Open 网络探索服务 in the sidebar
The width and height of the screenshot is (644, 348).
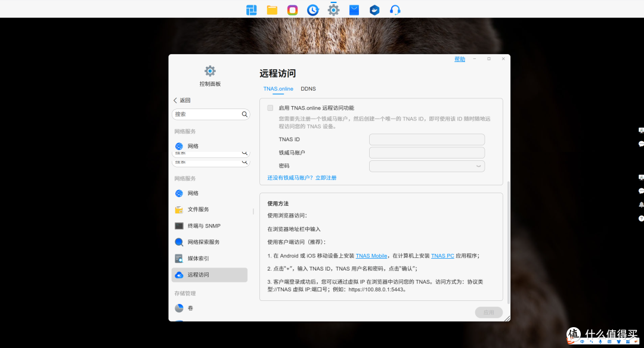click(209, 242)
